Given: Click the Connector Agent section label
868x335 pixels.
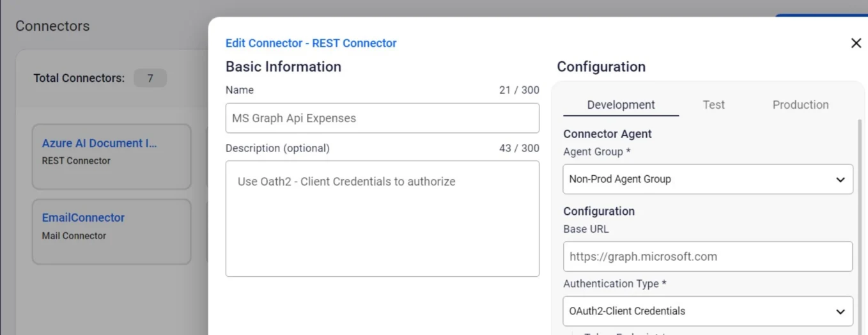Looking at the screenshot, I should (607, 134).
